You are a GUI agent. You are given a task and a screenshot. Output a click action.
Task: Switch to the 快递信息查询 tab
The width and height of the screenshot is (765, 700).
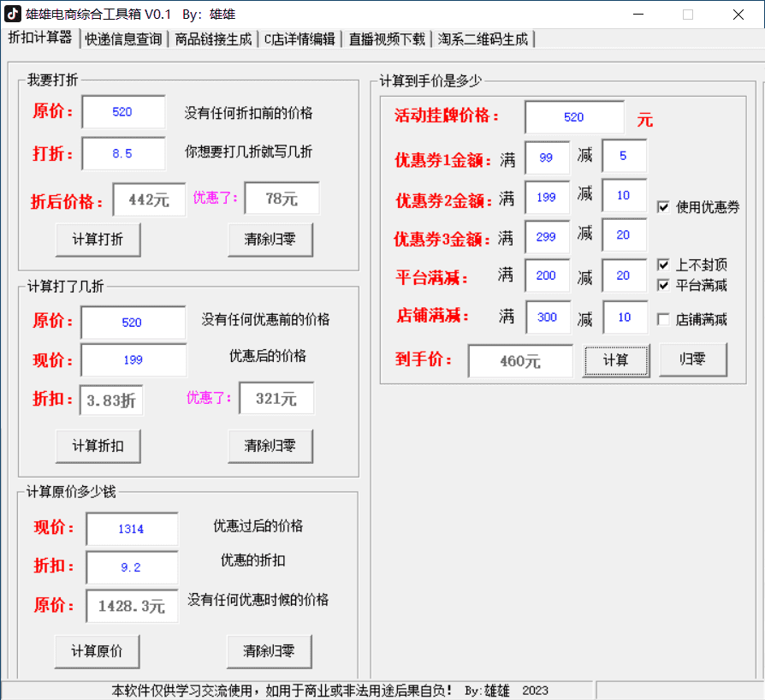(123, 39)
